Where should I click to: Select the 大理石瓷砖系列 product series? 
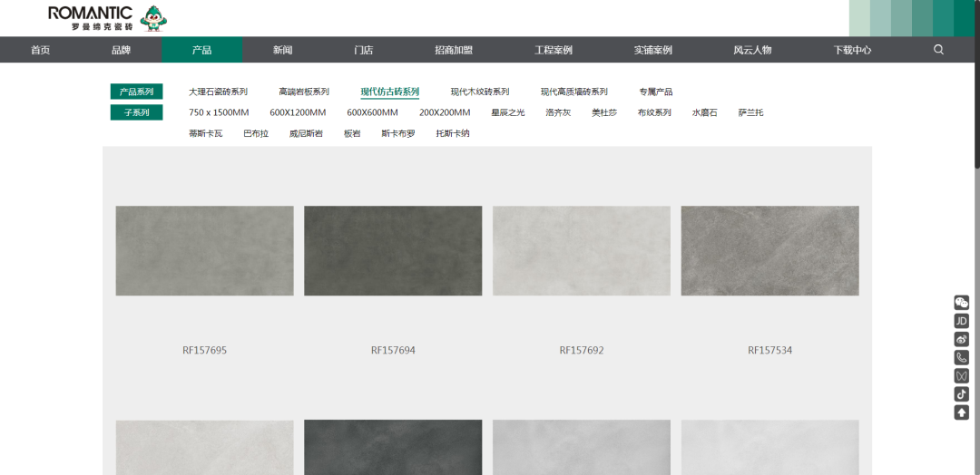pos(218,92)
